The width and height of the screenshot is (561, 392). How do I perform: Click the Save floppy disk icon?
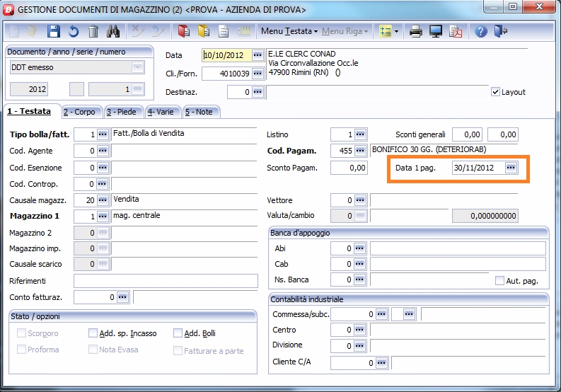pyautogui.click(x=53, y=31)
